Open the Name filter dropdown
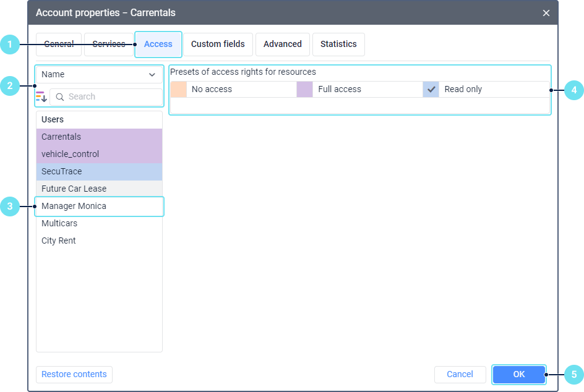Screen dimensions: 584x392 [99, 74]
